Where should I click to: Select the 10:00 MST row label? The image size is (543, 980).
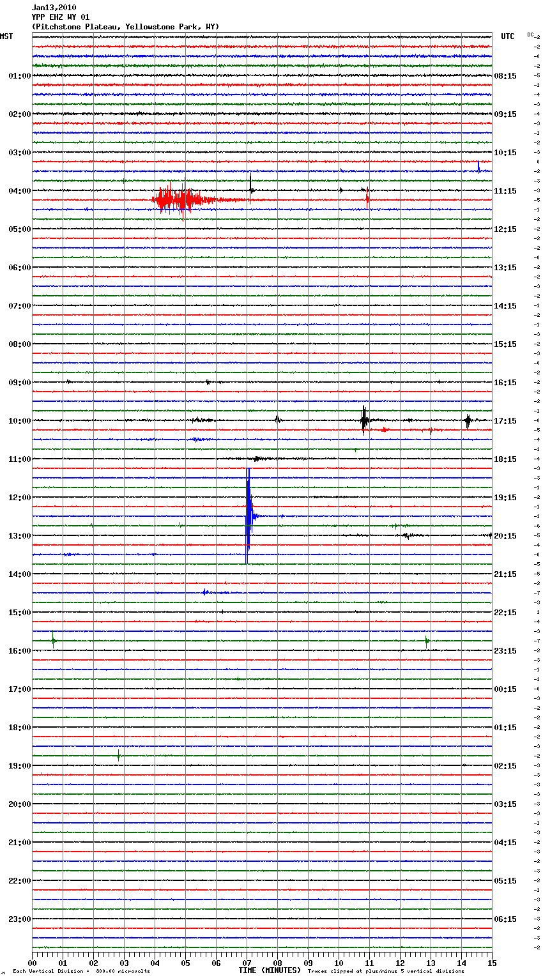[19, 421]
